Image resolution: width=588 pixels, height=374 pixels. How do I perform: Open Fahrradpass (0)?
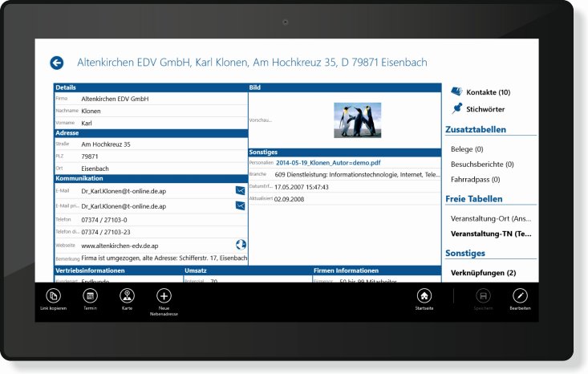pyautogui.click(x=475, y=179)
